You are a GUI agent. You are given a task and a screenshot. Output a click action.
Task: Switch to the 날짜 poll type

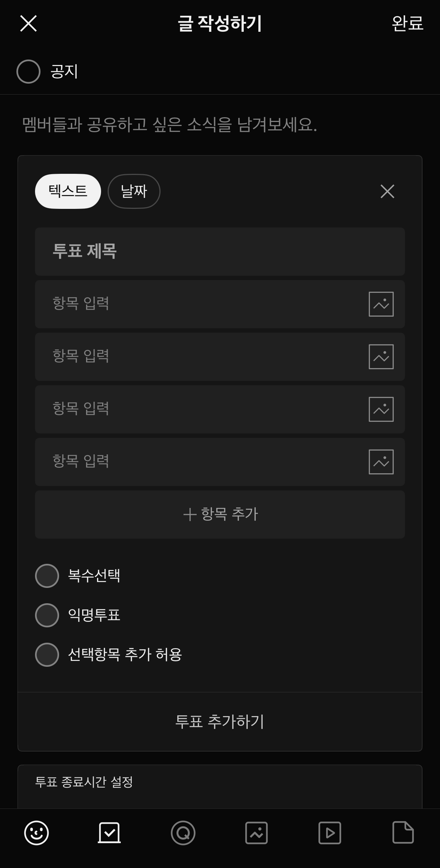(134, 191)
